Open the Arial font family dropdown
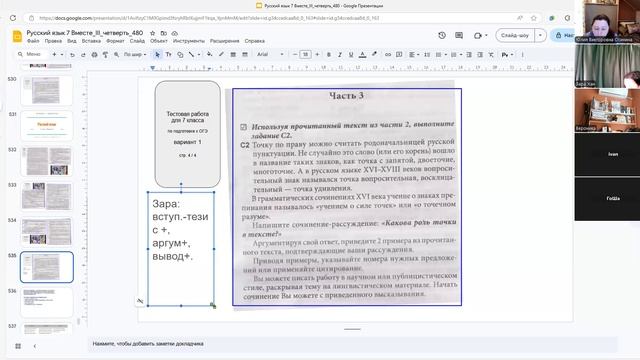 pos(270,55)
